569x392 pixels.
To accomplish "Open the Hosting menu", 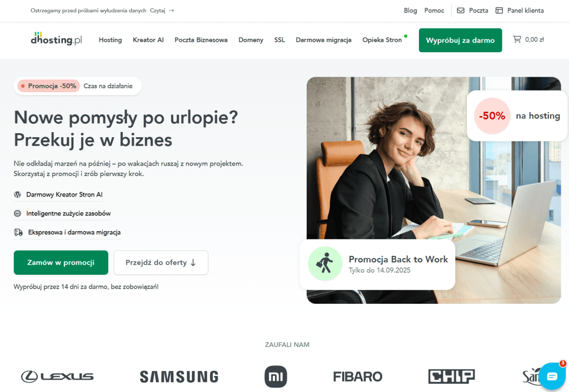I will click(x=111, y=40).
